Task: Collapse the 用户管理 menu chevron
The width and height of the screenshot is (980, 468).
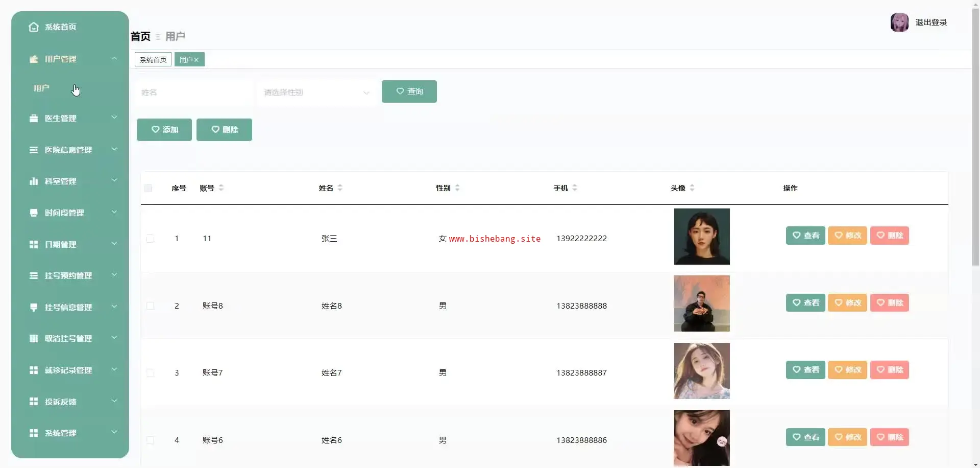Action: (x=114, y=59)
